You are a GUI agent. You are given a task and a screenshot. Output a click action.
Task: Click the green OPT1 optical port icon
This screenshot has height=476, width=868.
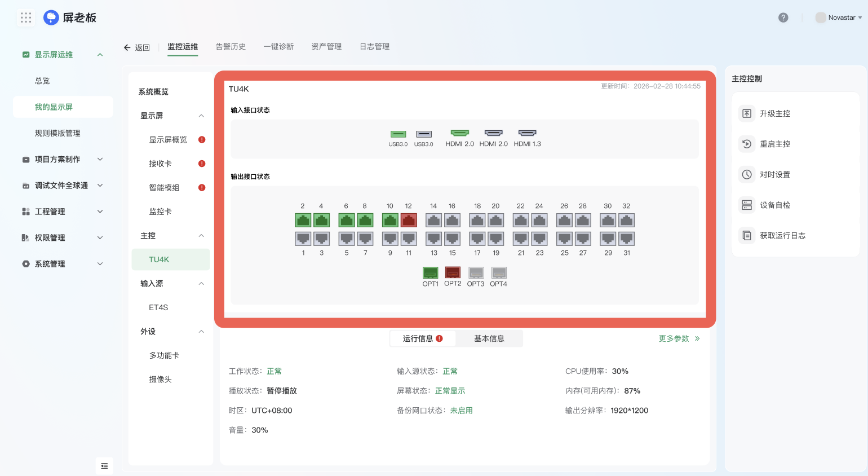pos(430,273)
